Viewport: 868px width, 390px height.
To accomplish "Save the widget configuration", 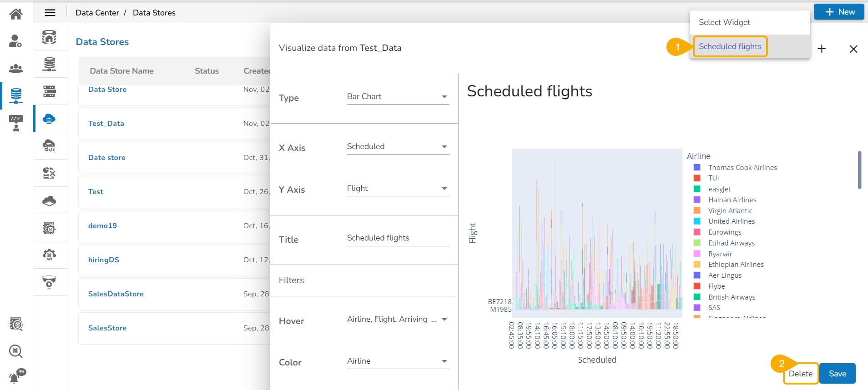I will click(838, 374).
